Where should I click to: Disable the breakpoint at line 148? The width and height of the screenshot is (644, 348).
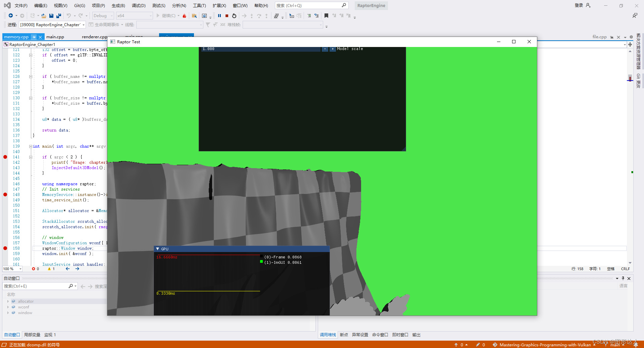5,194
